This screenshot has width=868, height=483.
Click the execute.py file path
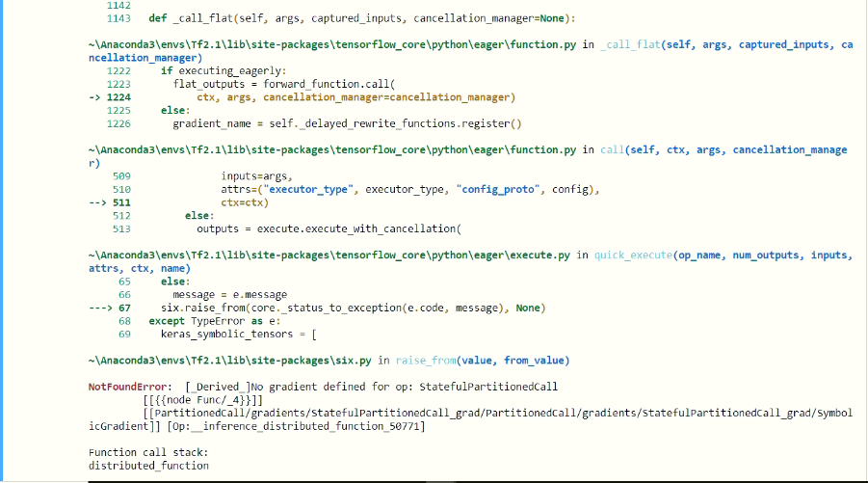coord(329,255)
